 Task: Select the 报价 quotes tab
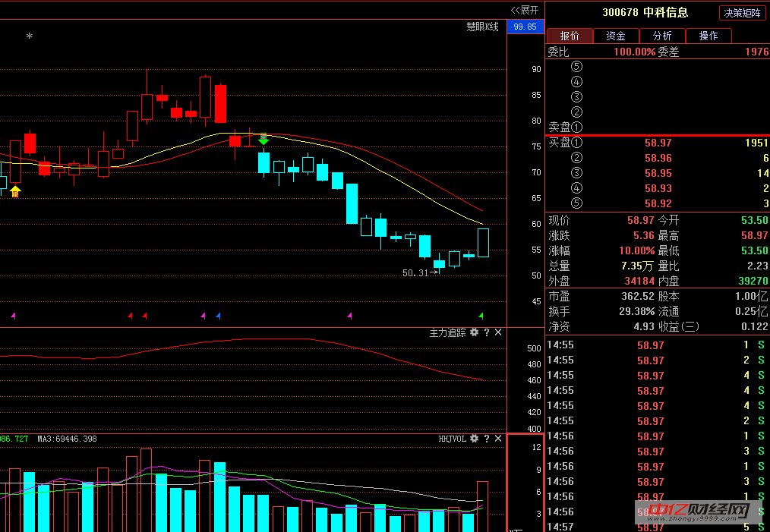[x=570, y=36]
